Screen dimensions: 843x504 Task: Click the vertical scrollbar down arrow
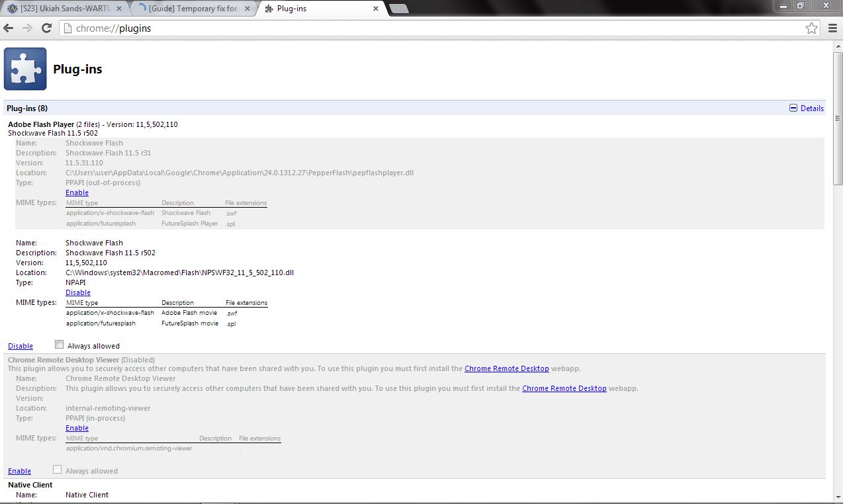(837, 498)
